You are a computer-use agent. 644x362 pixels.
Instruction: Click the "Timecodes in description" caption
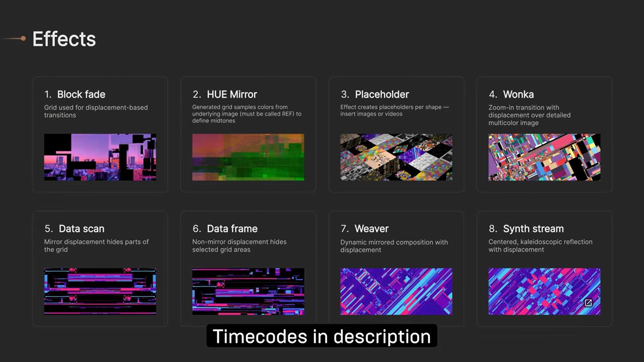(322, 336)
